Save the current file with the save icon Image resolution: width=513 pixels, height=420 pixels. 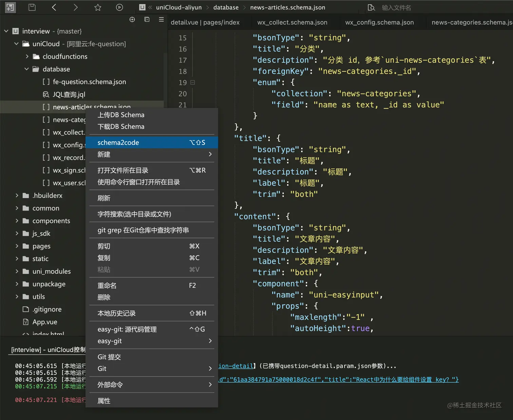(x=32, y=7)
